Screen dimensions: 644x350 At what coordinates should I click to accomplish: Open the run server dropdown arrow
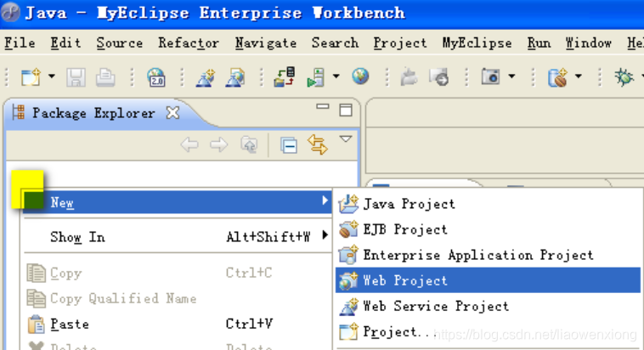click(336, 76)
